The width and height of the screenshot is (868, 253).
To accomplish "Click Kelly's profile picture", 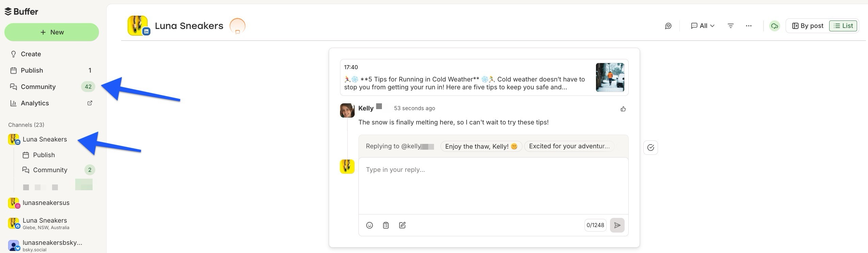I will pyautogui.click(x=347, y=110).
